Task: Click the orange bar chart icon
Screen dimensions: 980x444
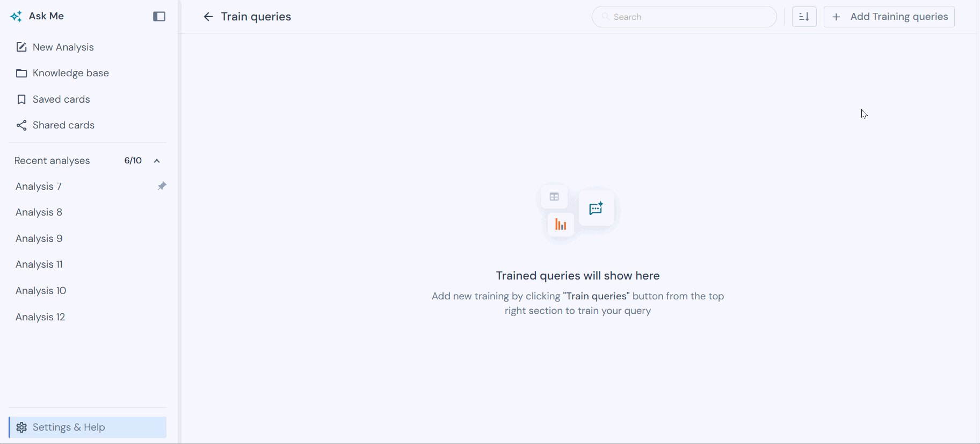Action: (x=561, y=225)
